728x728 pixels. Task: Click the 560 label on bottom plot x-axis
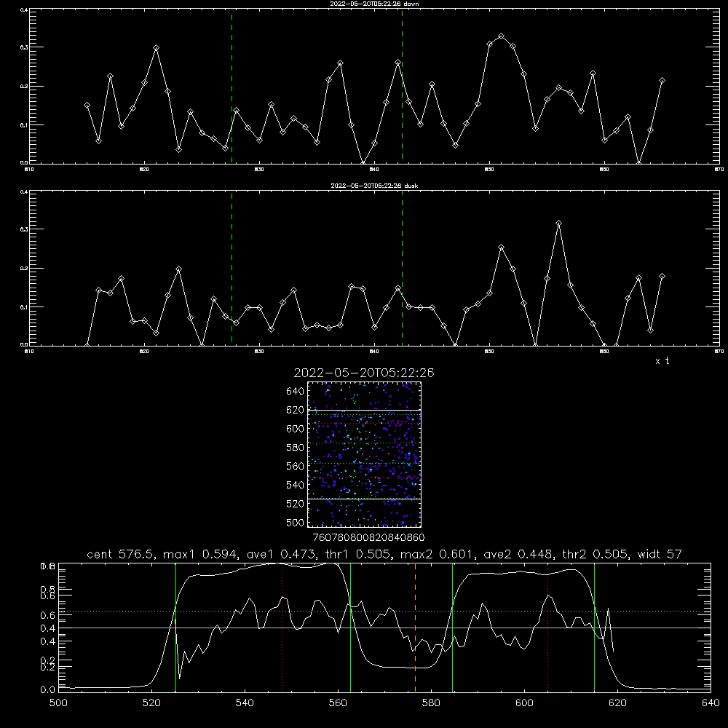(338, 703)
